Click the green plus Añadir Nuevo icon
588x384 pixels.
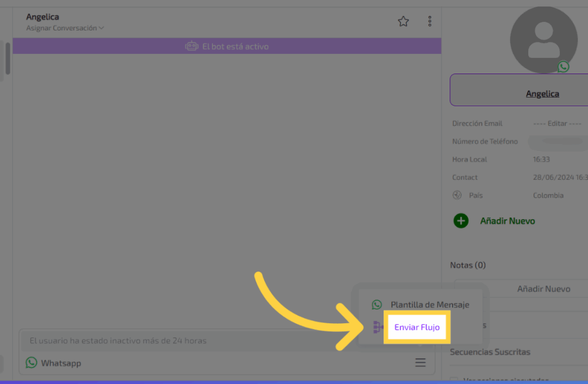coord(461,221)
